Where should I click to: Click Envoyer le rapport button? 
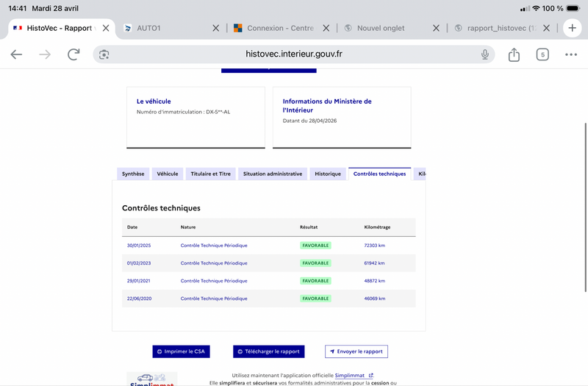click(356, 352)
